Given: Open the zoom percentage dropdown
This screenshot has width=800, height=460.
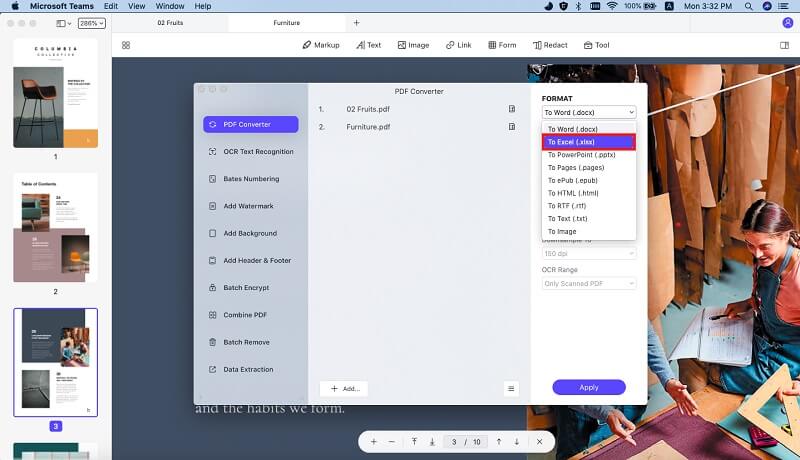Looking at the screenshot, I should pyautogui.click(x=92, y=23).
